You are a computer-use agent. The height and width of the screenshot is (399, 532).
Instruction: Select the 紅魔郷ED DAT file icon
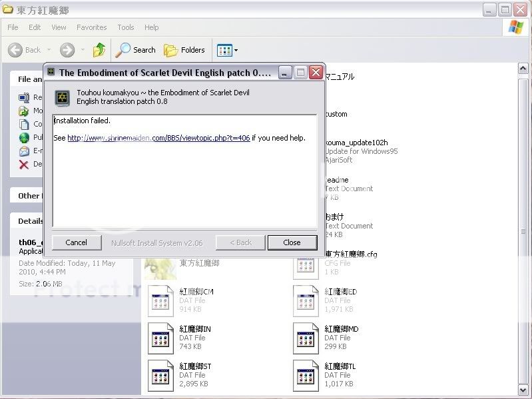click(x=306, y=300)
